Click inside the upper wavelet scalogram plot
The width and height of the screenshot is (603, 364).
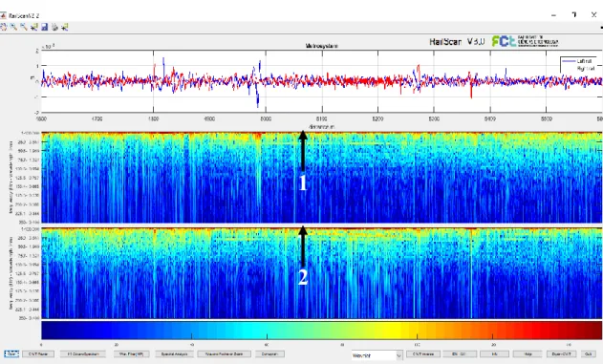(321, 178)
